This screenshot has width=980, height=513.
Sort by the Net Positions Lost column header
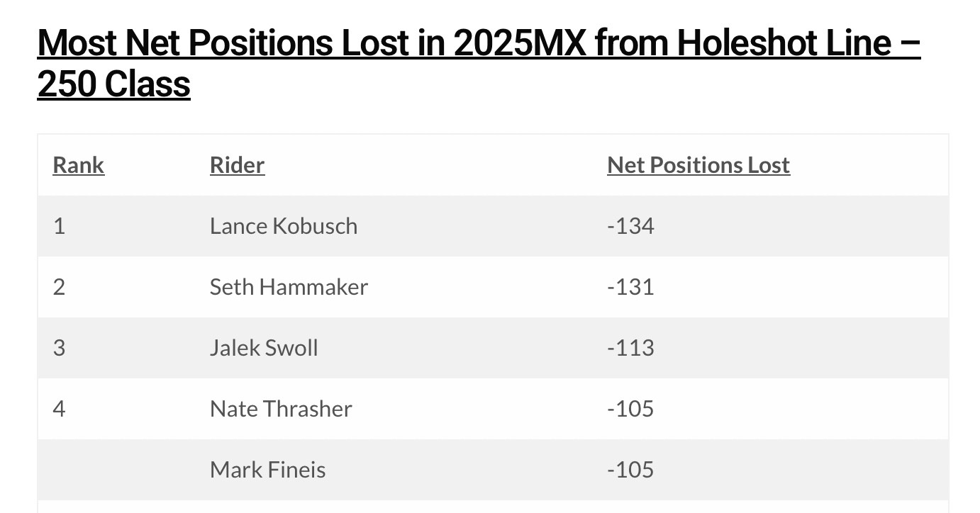tap(698, 165)
